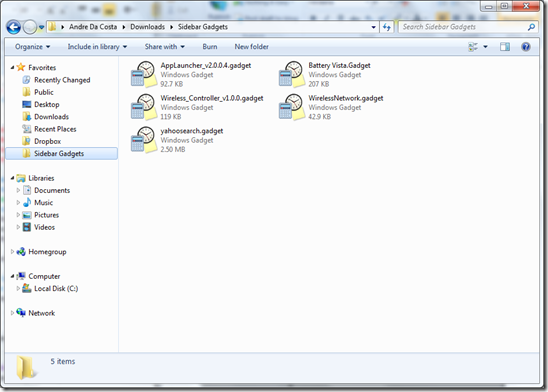Open Downloads in the Favorites list
The image size is (548, 392).
coord(51,117)
